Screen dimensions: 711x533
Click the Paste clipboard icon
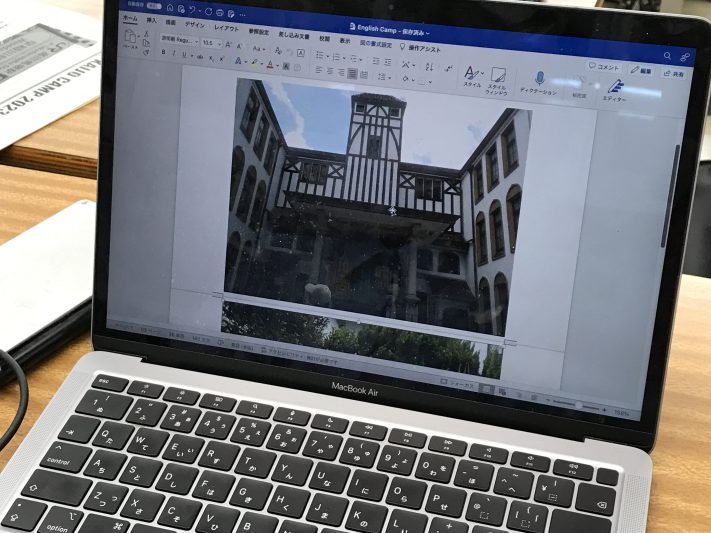(x=130, y=36)
